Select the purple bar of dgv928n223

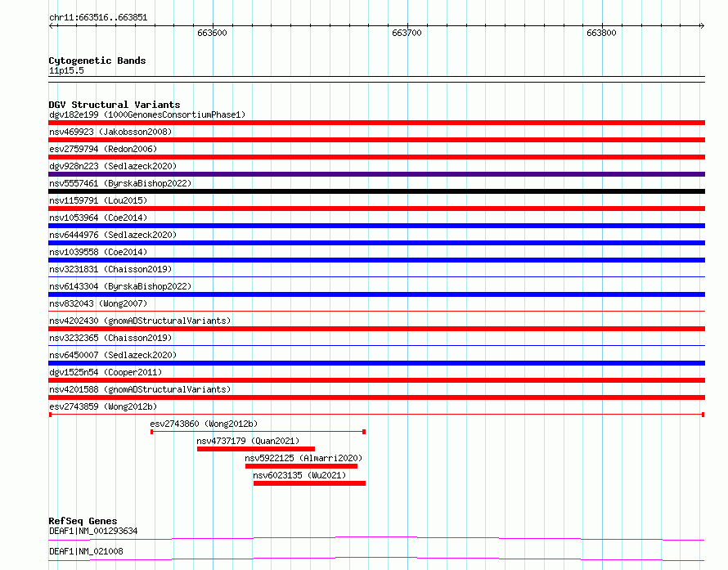(376, 174)
